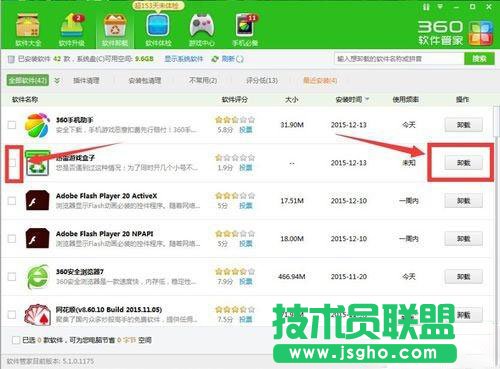Click the 31.90M size value
Screen dimensions: 500x369
(x=292, y=125)
